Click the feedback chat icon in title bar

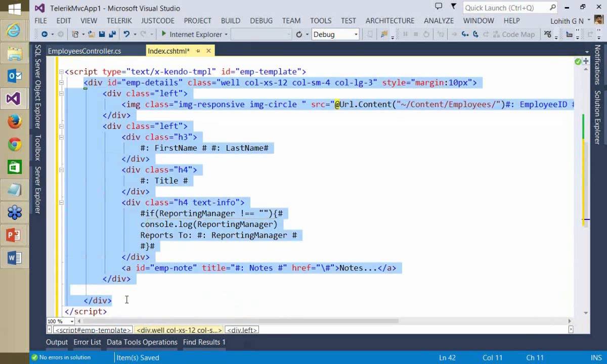click(439, 7)
